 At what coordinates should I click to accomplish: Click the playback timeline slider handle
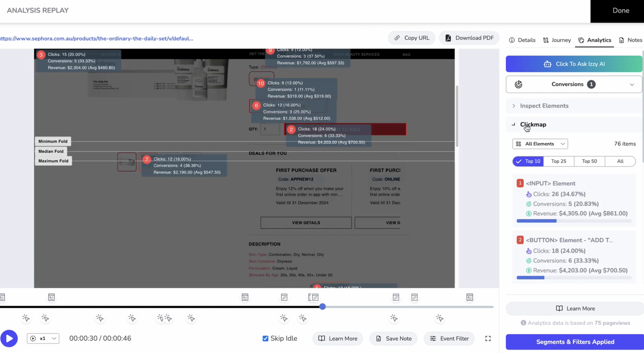(x=322, y=307)
